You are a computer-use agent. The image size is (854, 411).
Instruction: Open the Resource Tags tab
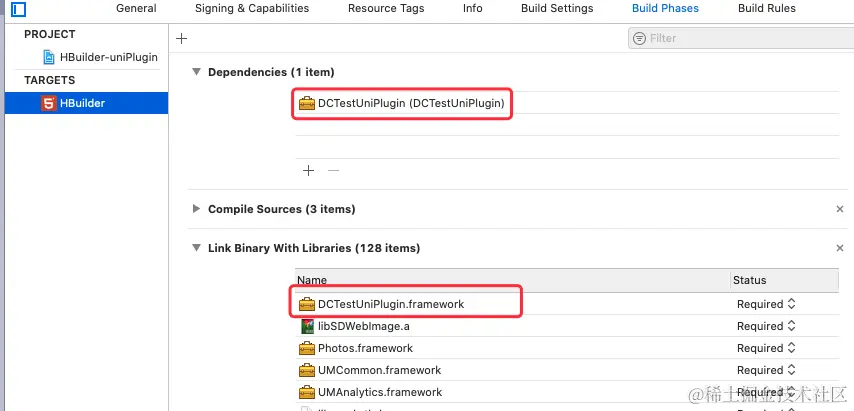click(x=386, y=8)
